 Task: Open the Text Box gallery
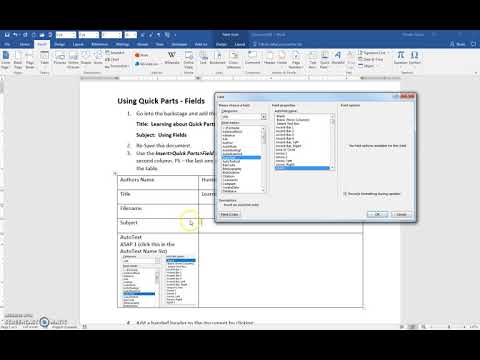312,60
